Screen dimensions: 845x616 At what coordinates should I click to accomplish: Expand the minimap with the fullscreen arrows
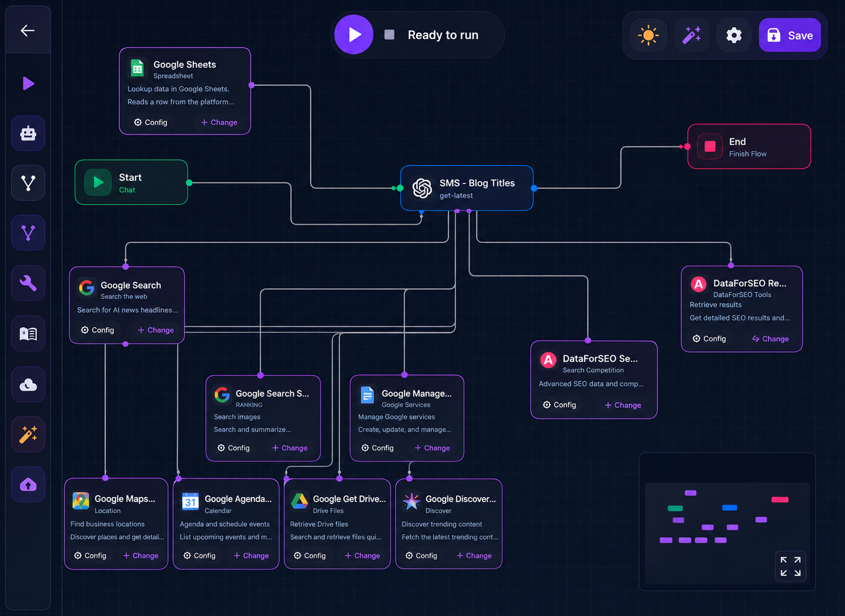[790, 566]
